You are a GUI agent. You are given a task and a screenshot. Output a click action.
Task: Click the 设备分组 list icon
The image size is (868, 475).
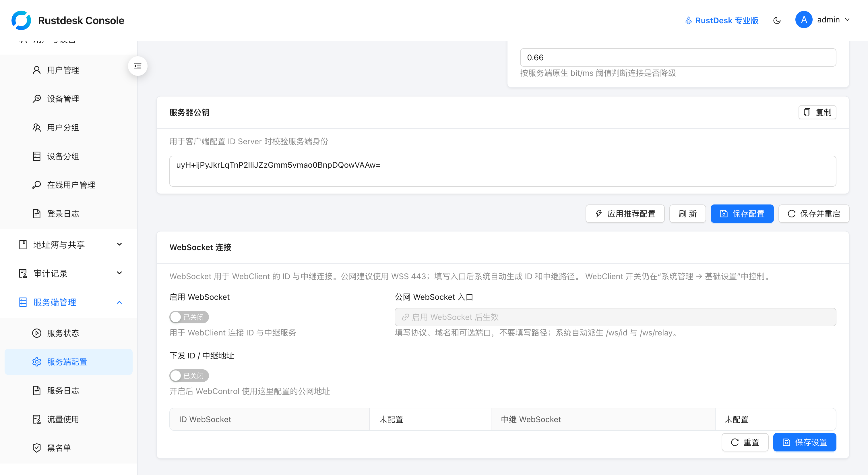coord(37,156)
